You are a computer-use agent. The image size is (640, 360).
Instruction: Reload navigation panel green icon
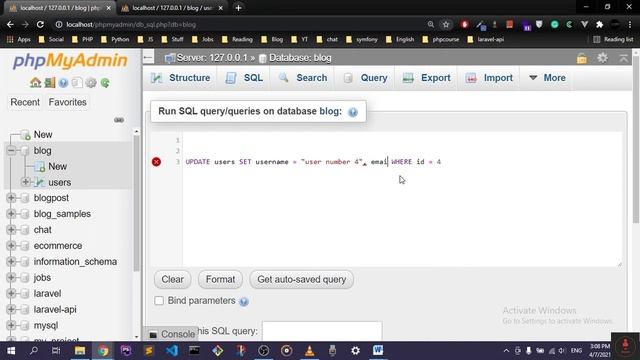[x=105, y=83]
